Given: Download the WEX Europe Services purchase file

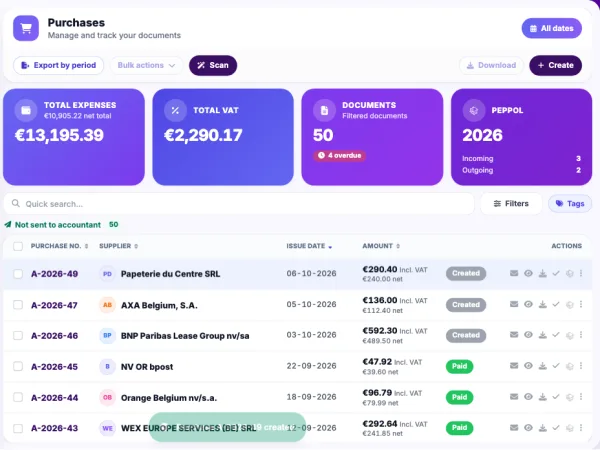Looking at the screenshot, I should click(x=543, y=427).
